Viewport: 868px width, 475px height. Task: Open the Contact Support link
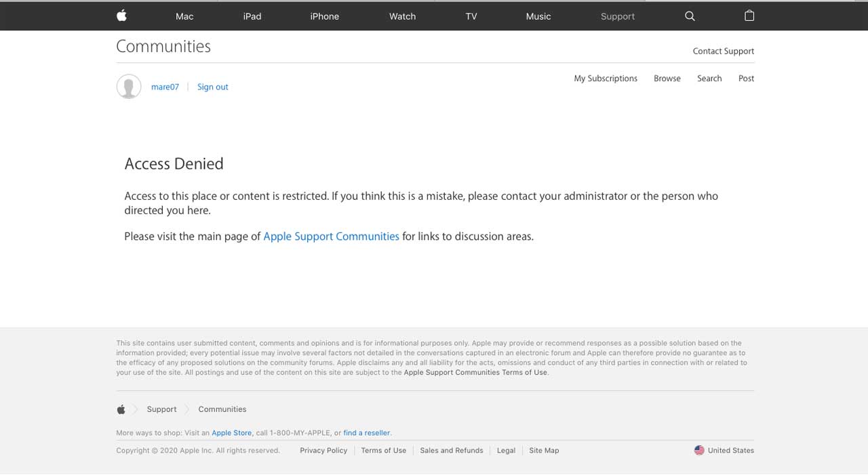[724, 51]
